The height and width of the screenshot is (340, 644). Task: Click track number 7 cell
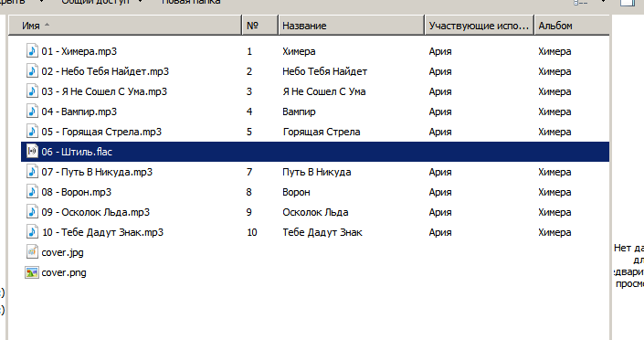249,172
